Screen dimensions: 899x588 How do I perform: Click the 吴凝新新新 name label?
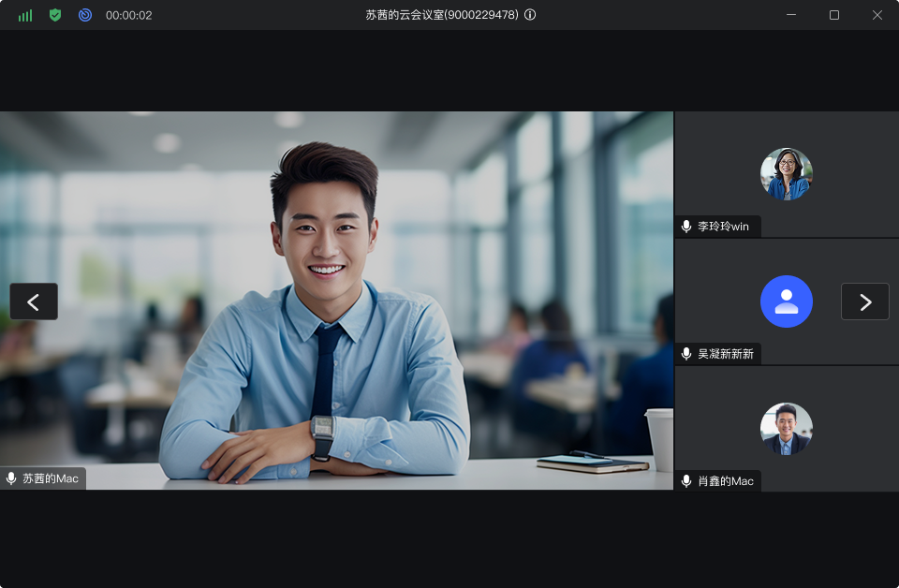click(x=725, y=354)
